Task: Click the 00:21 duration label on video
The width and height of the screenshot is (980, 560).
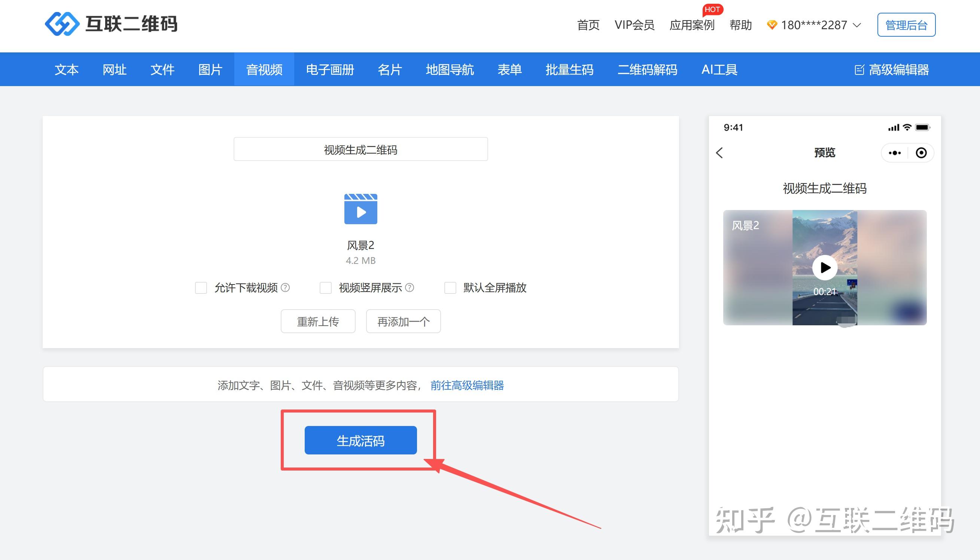Action: [x=825, y=292]
